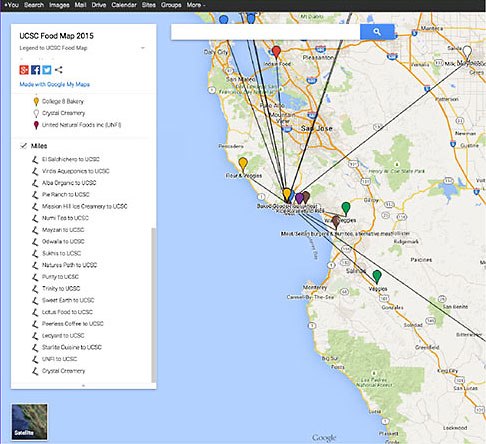486x444 pixels.
Task: Open Groups in Google bar
Action: [x=171, y=5]
